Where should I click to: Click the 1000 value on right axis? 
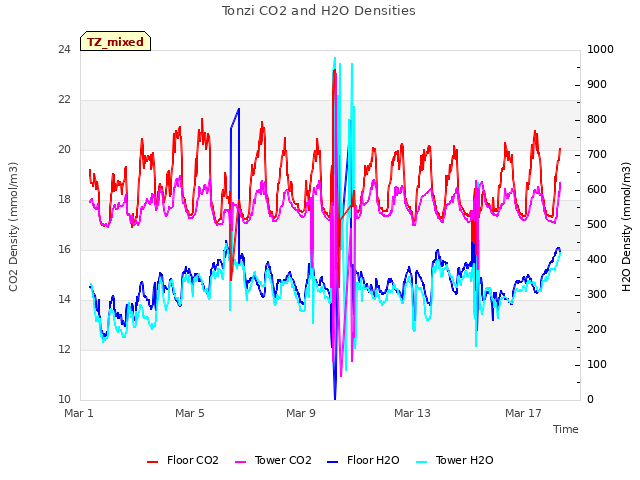pos(600,49)
